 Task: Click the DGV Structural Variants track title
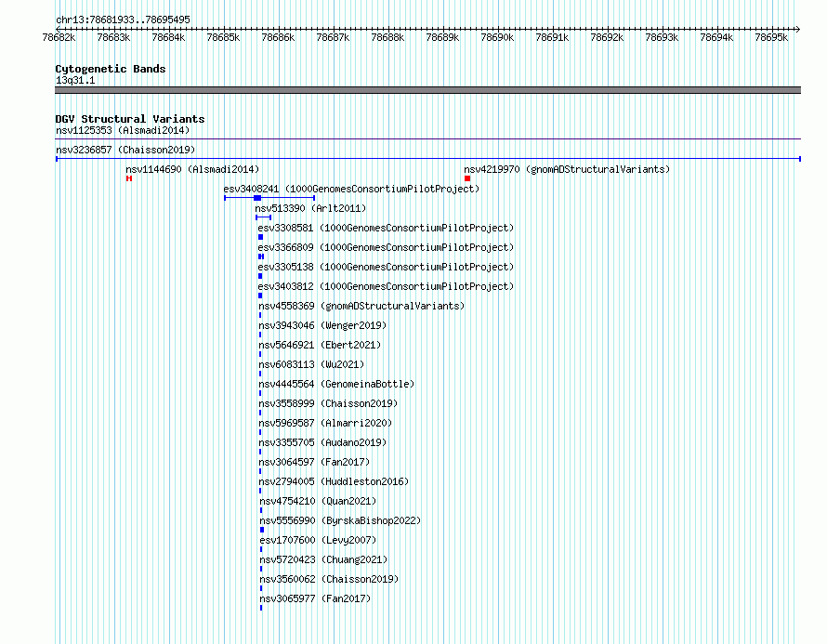coord(130,119)
